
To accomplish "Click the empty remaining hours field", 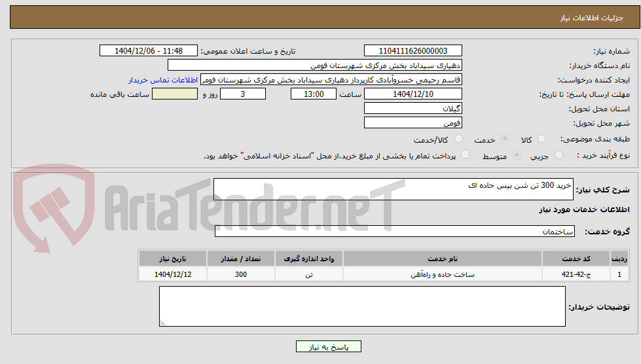I will [175, 94].
